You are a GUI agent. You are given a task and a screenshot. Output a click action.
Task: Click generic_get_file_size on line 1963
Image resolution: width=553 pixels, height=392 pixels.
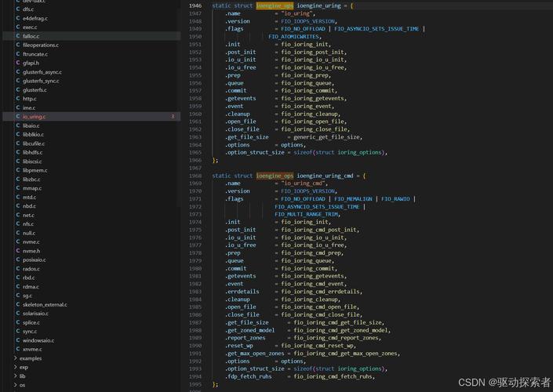326,136
